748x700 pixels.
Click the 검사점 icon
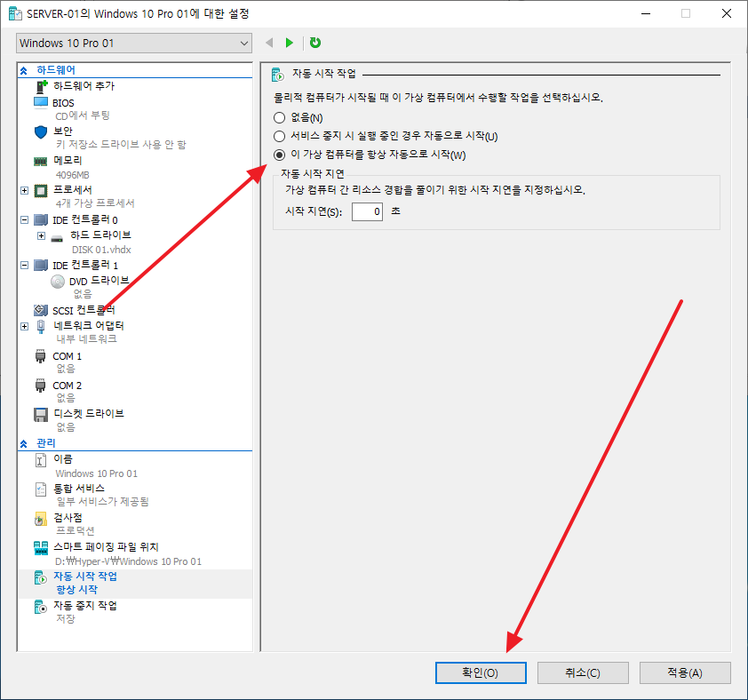coord(41,519)
